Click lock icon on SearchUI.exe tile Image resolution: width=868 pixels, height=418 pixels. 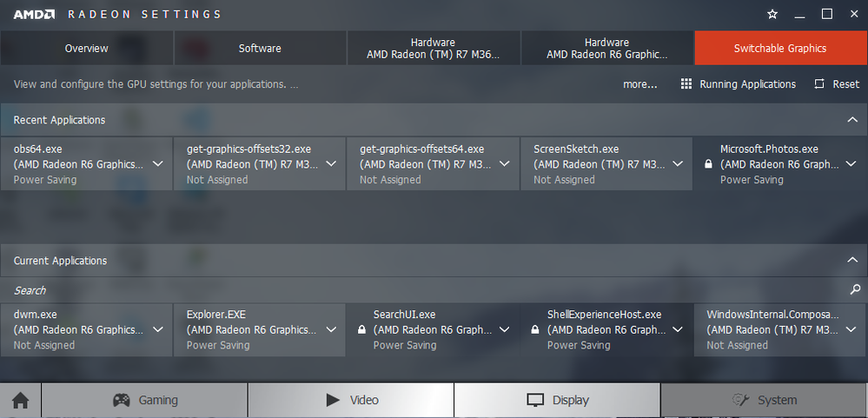coord(361,330)
